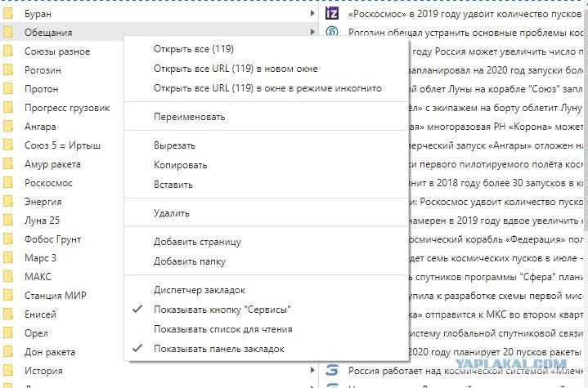Click folder icon beside История

(x=8, y=371)
